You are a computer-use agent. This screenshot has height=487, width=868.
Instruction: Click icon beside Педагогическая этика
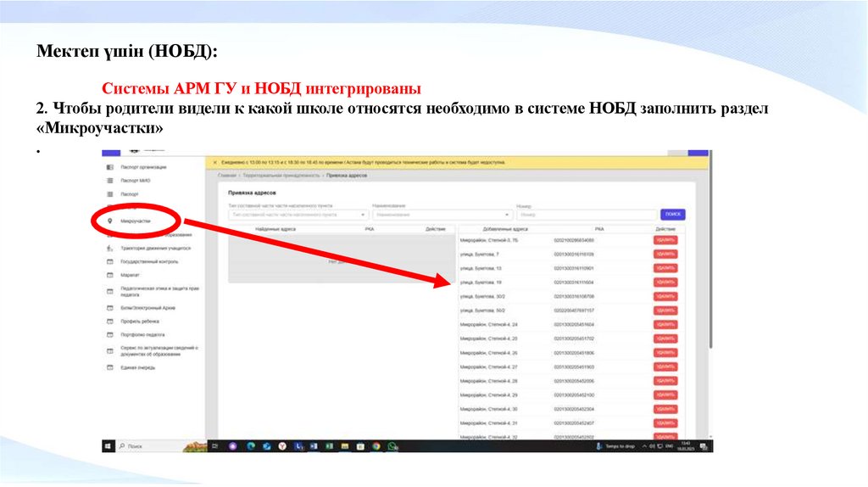[109, 291]
